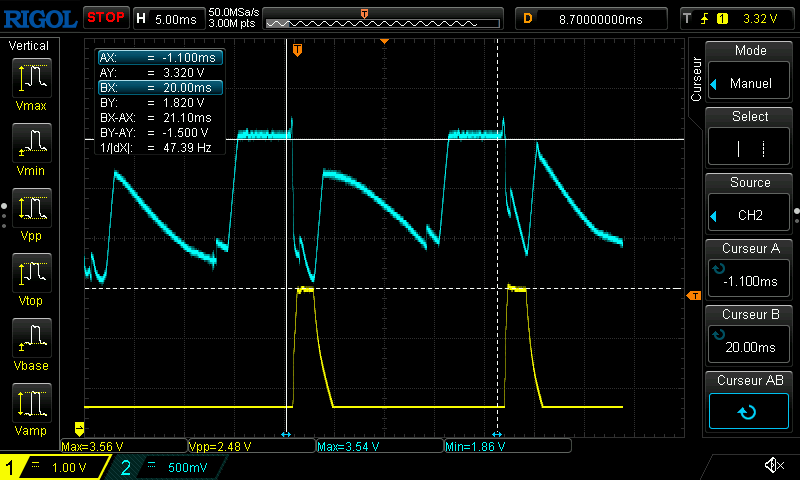Click the dashed vertical cursor B line

(x=497, y=235)
